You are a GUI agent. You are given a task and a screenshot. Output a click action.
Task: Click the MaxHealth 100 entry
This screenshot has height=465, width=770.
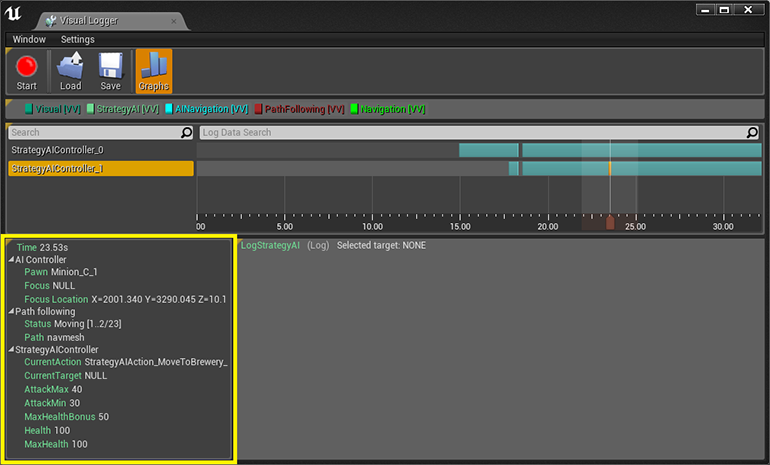(56, 444)
